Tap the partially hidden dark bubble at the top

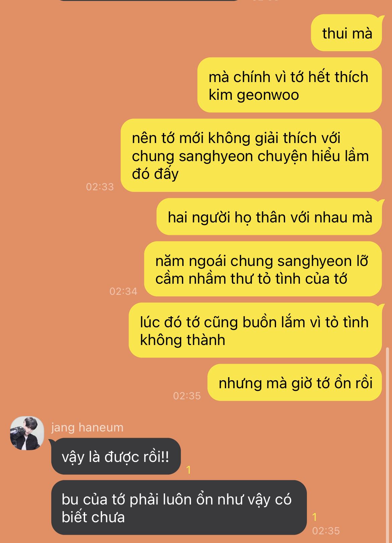click(x=149, y=1)
